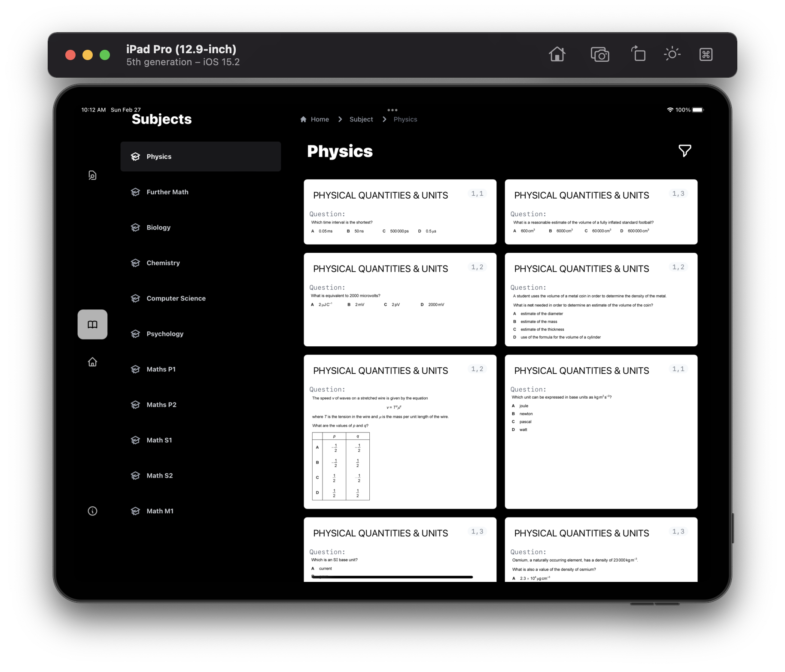Open the stretched wire wave speed question
Viewport: 785px width, 672px height.
(400, 432)
